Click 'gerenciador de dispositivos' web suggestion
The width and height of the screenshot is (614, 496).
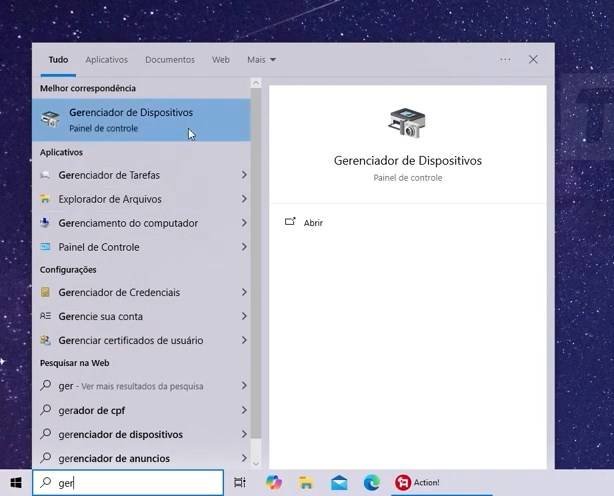click(141, 434)
